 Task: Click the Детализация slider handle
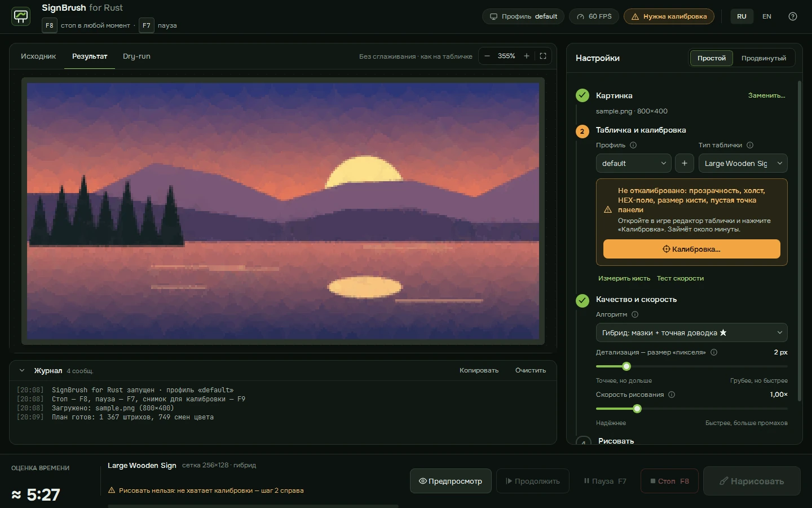tap(626, 366)
